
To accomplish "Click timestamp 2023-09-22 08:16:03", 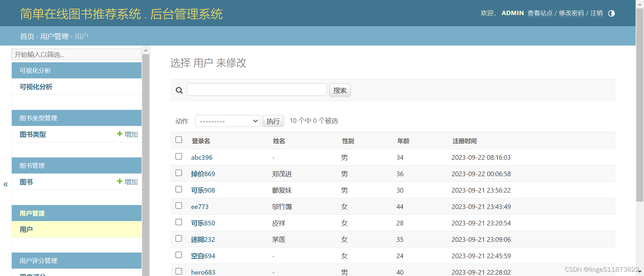I will pos(481,157).
